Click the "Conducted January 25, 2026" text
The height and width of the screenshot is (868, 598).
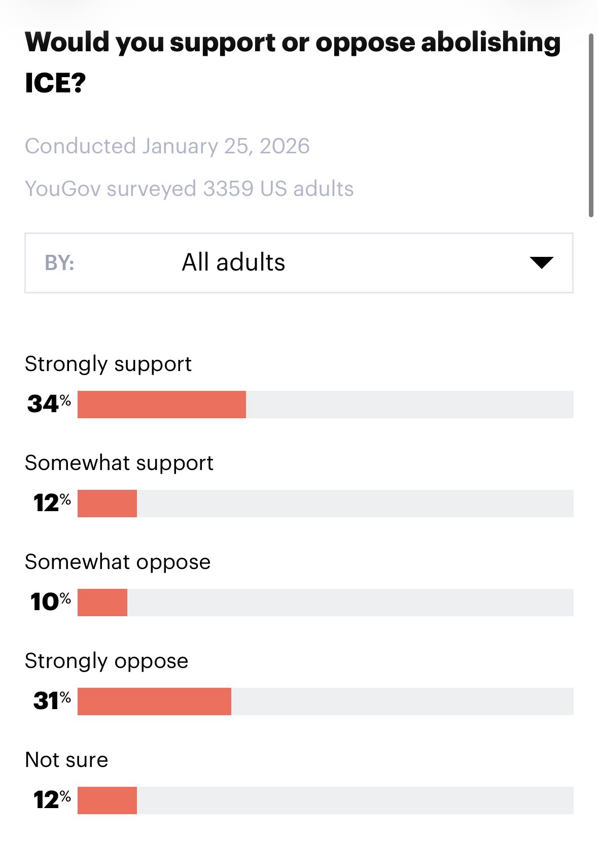[167, 146]
